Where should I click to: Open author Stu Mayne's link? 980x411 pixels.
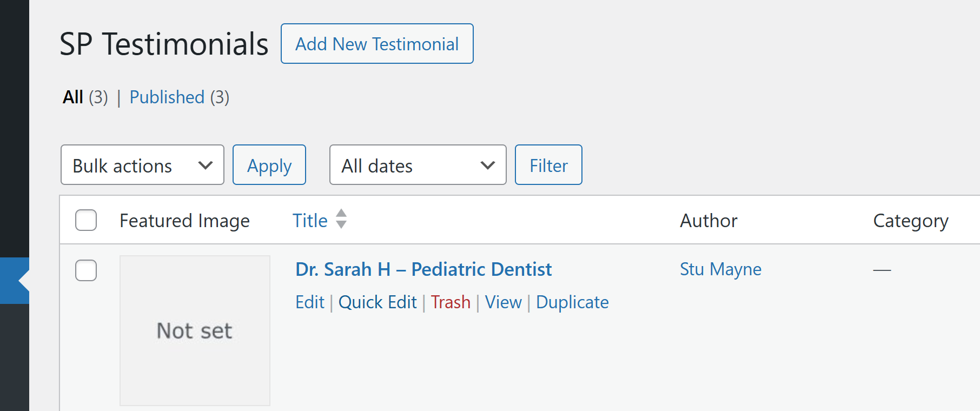point(720,269)
